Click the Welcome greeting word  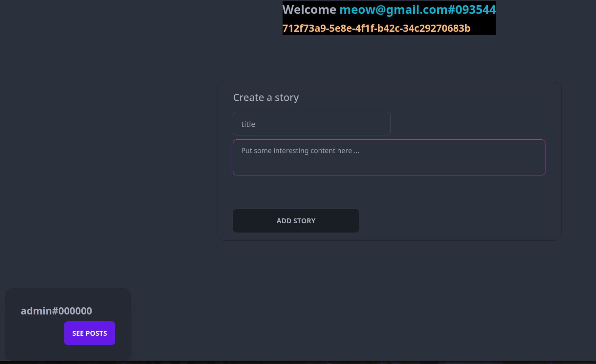[x=309, y=10]
